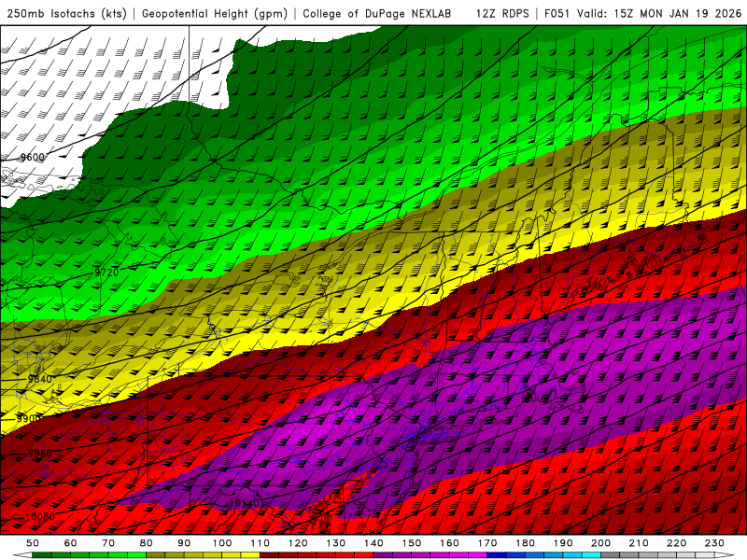The width and height of the screenshot is (747, 560).
Task: Click the 140 value on the color scale
Action: coord(373,543)
